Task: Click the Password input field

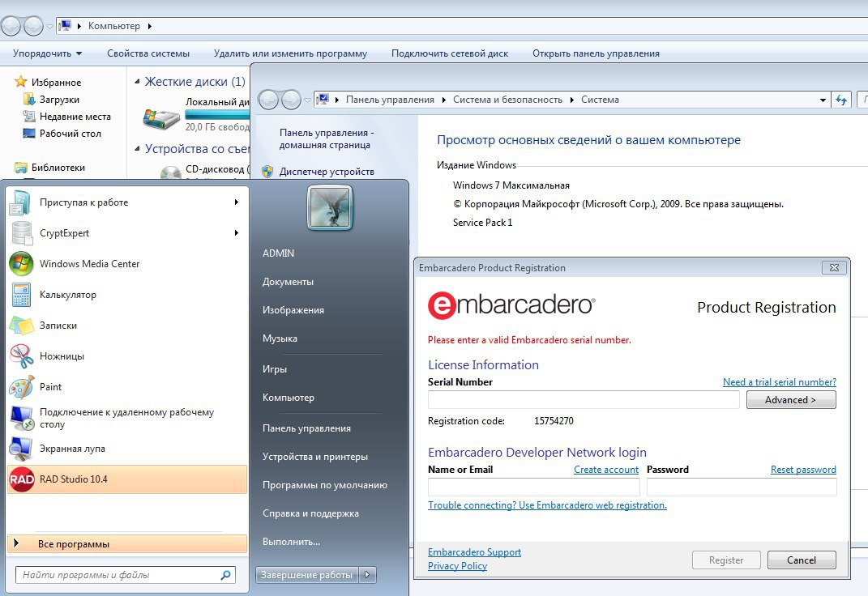Action: tap(742, 487)
